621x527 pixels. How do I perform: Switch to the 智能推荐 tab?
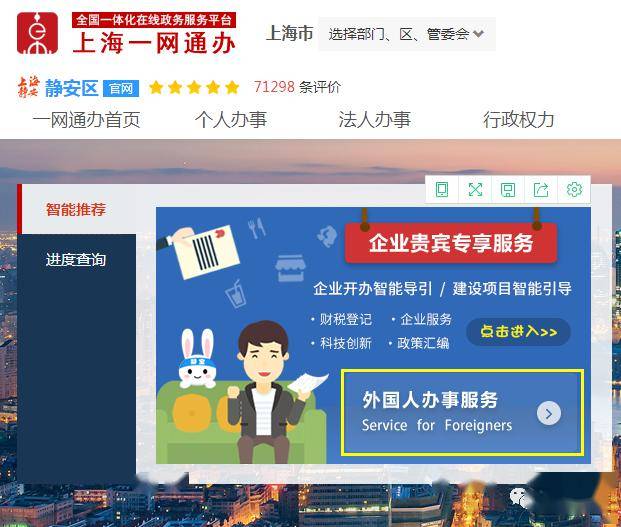[x=77, y=209]
